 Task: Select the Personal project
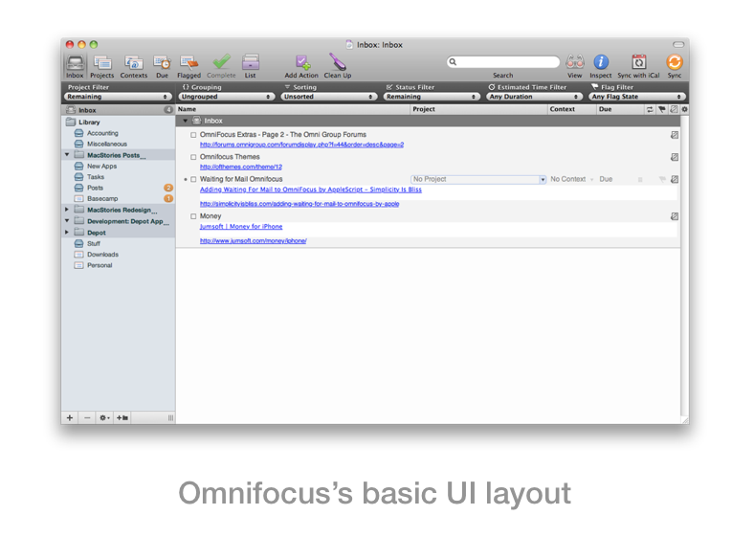[x=100, y=265]
